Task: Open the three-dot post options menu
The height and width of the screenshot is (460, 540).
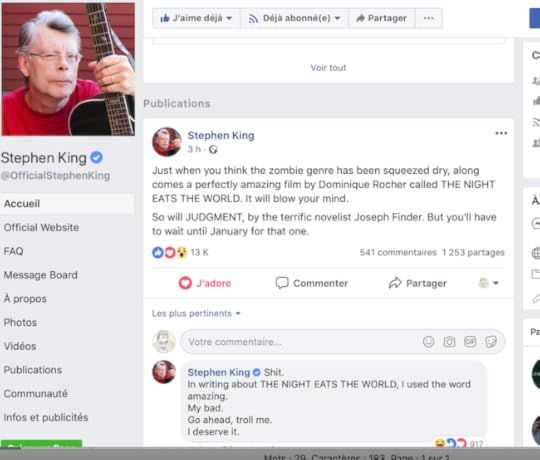Action: coord(501,133)
